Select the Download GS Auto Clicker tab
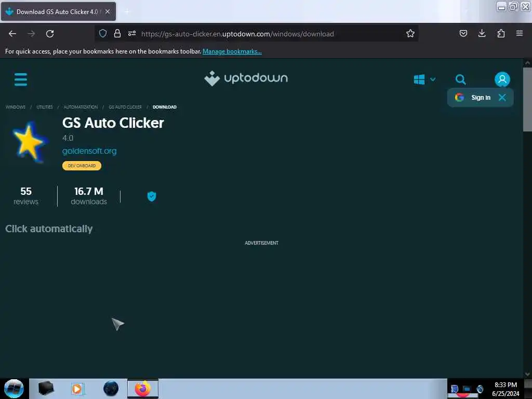Screen dimensions: 532x399 tap(58, 11)
